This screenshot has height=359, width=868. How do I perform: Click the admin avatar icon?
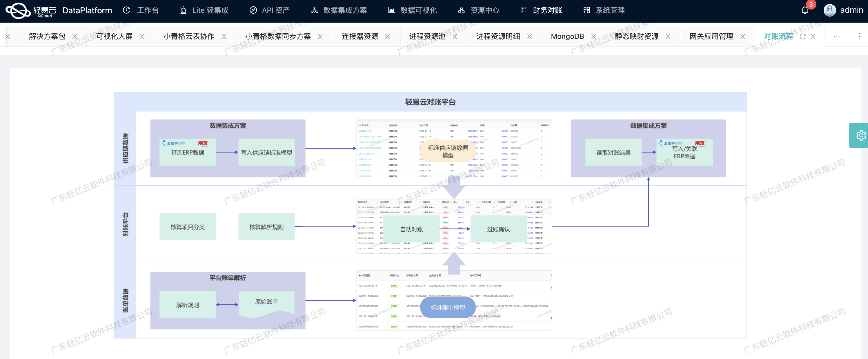click(830, 10)
